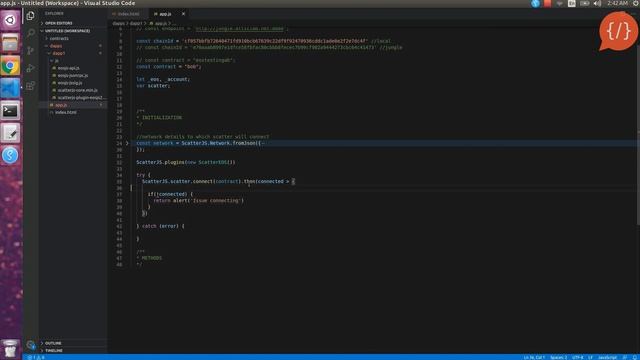Click the blue globe tray icon

tap(535, 3)
